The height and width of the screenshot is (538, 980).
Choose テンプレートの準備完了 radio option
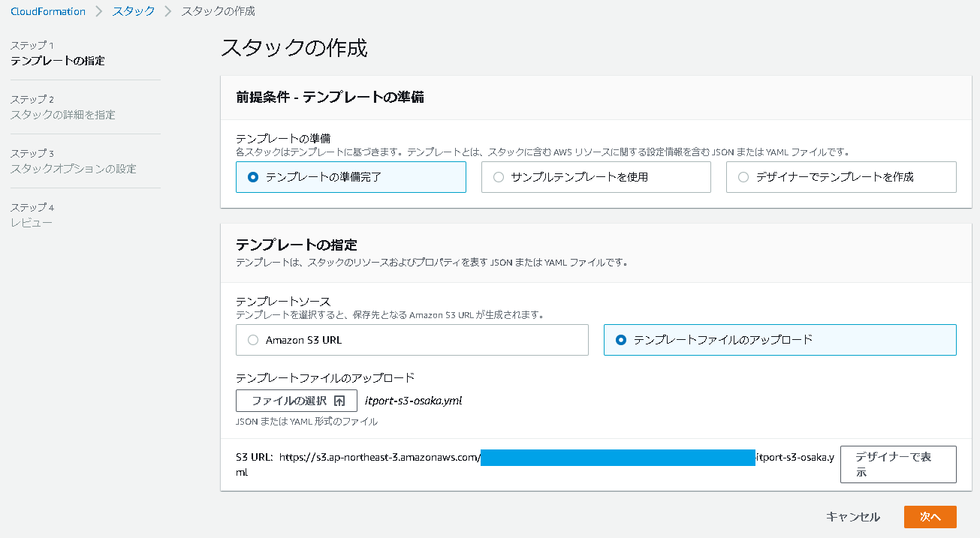pyautogui.click(x=351, y=177)
